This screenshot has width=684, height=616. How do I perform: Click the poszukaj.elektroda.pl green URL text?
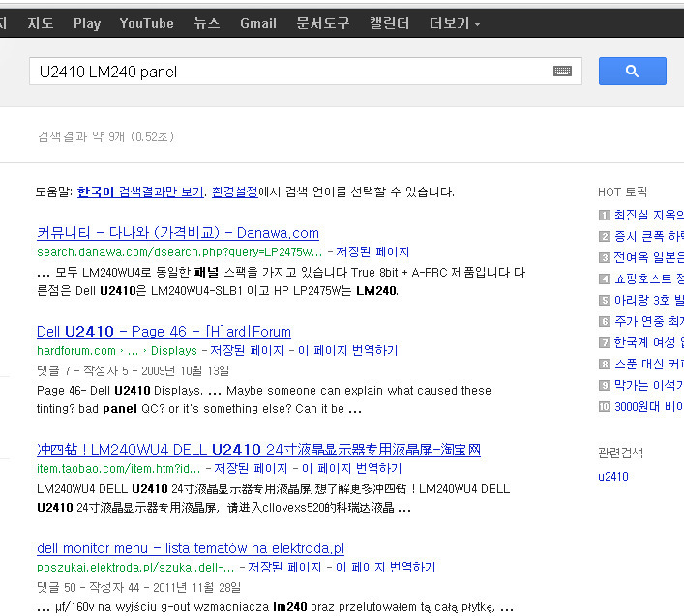135,568
